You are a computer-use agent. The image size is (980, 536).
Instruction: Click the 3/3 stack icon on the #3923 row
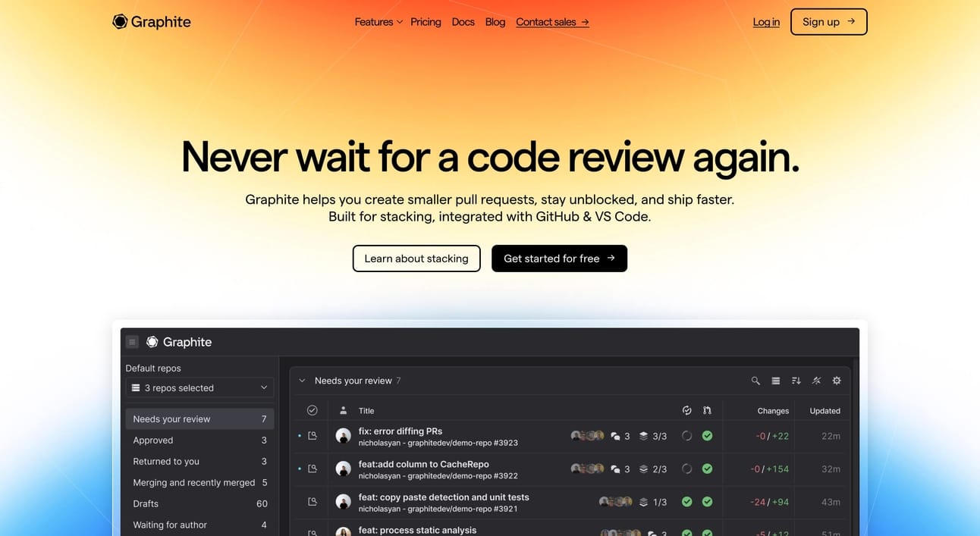(643, 436)
